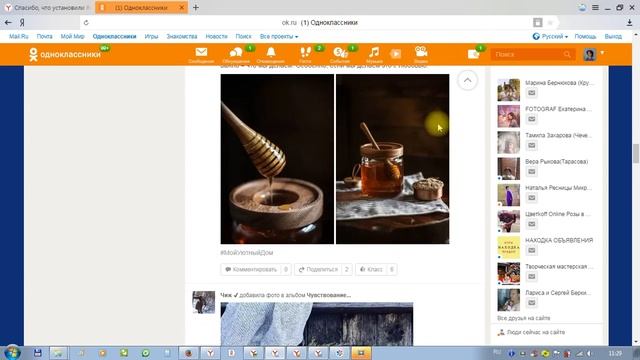Open the Чувствование album link
The height and width of the screenshot is (360, 640).
[x=329, y=295]
